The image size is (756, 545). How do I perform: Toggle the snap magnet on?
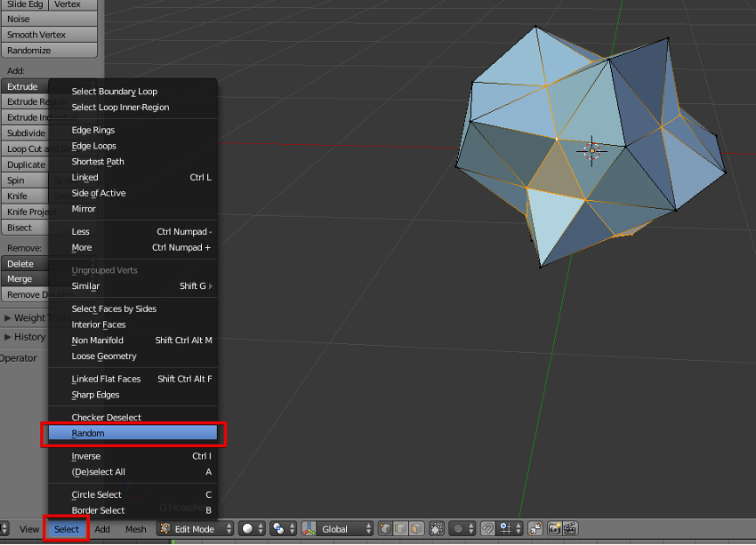tap(488, 529)
